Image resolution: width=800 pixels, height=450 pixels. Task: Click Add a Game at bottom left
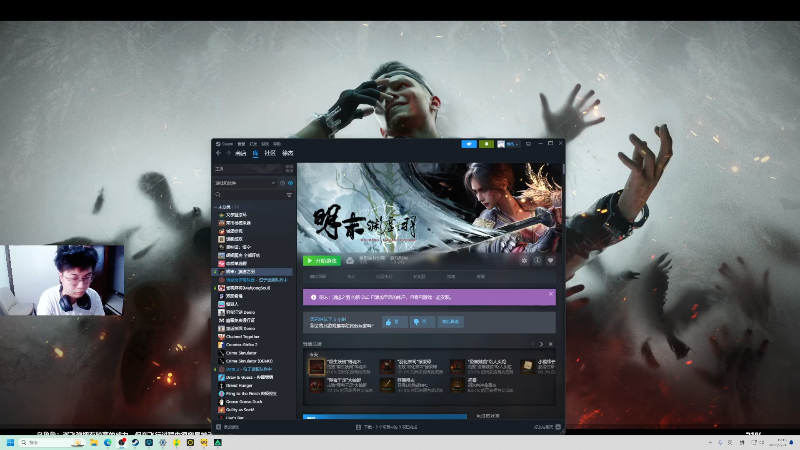pyautogui.click(x=228, y=427)
